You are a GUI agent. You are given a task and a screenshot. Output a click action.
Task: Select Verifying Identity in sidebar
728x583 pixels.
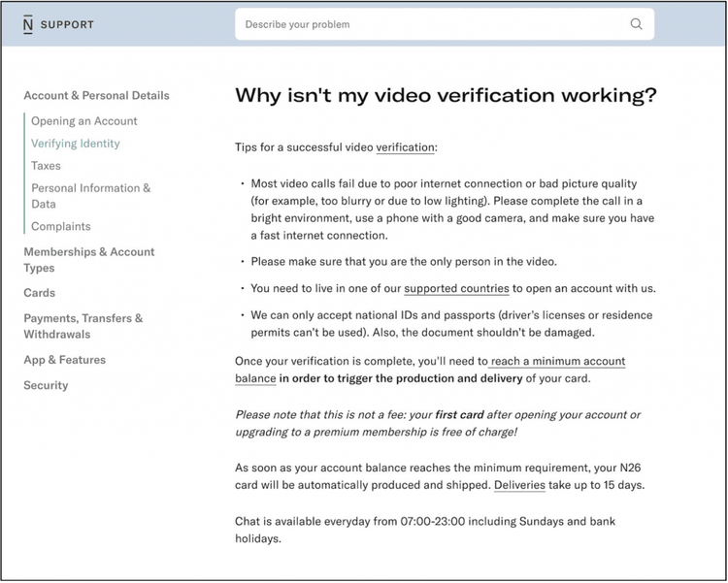pyautogui.click(x=76, y=144)
